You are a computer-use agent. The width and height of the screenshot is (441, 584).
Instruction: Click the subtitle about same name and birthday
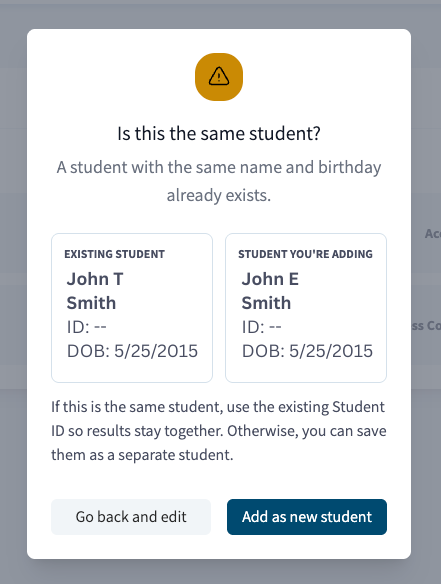[x=219, y=181]
